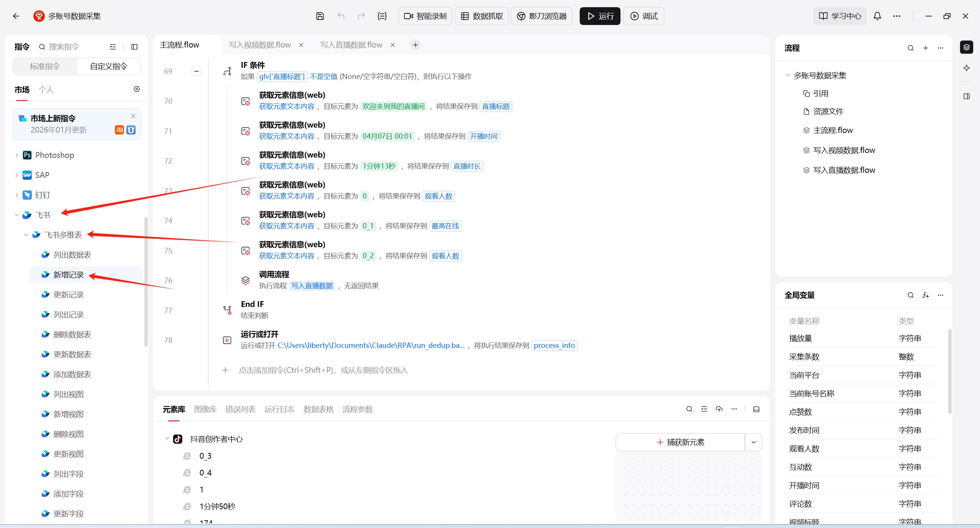
Task: Click the 运行 run button
Action: tap(599, 16)
